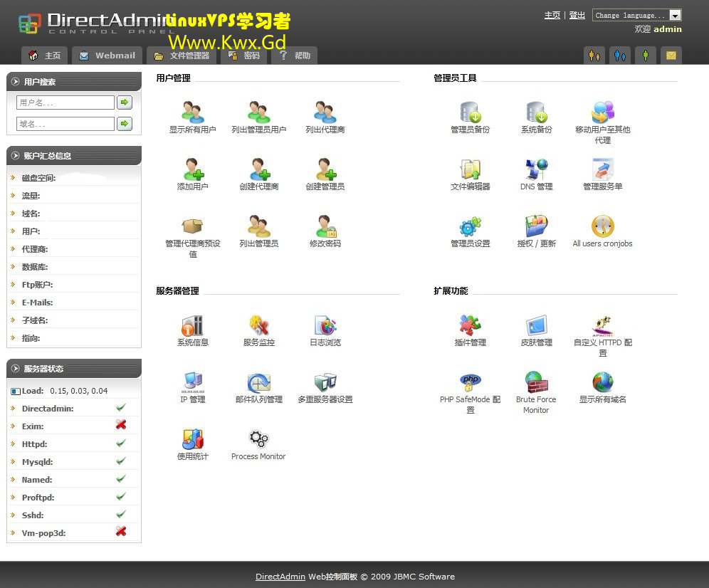The height and width of the screenshot is (588, 709).
Task: Open 移动用户至其他代理 icon
Action: click(603, 112)
